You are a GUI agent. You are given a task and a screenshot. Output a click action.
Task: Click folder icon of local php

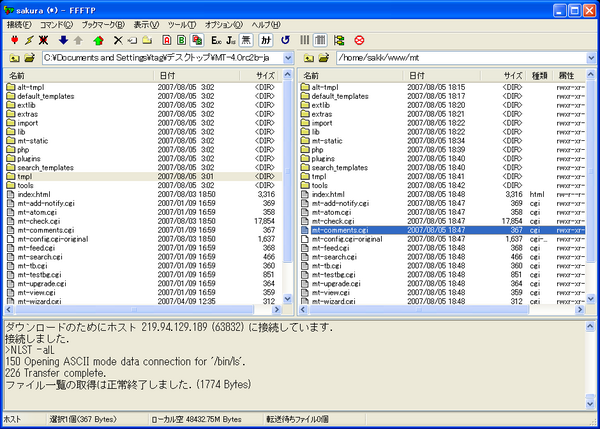[11, 150]
